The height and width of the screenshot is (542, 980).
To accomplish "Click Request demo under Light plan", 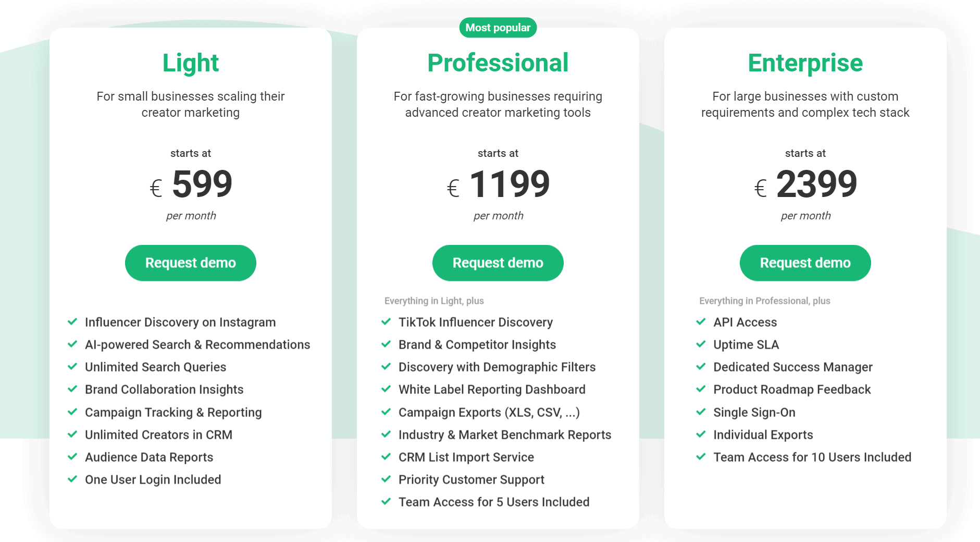I will (x=190, y=263).
